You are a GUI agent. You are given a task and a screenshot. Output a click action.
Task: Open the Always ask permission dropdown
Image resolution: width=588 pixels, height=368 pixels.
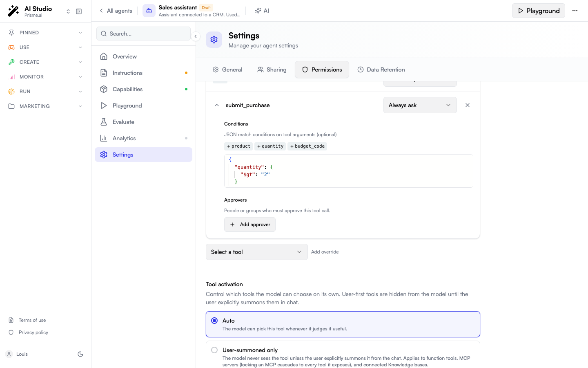coord(420,105)
